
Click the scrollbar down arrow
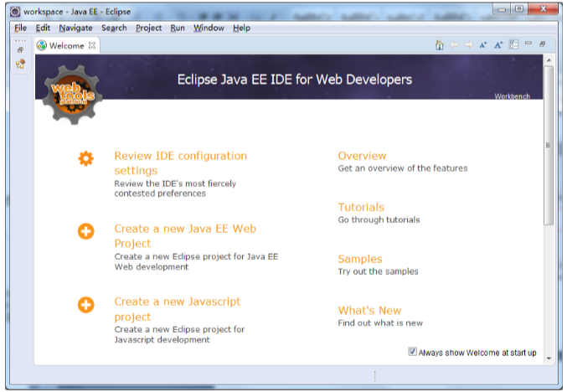549,358
